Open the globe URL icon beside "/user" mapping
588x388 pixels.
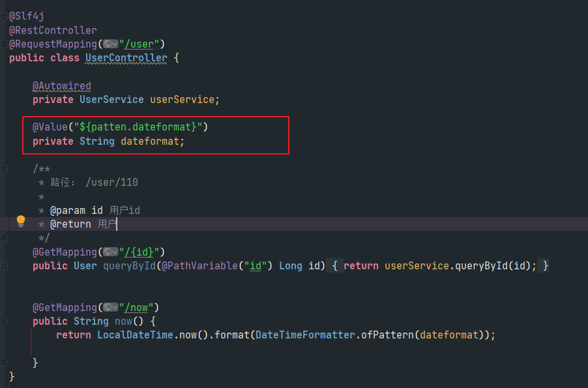click(x=111, y=44)
